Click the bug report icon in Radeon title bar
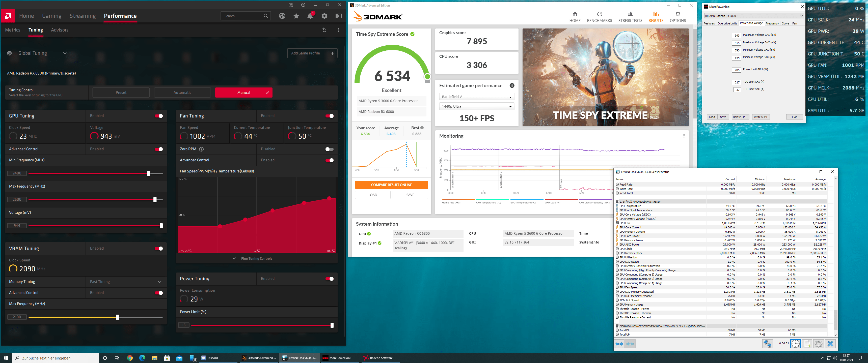 pyautogui.click(x=291, y=5)
